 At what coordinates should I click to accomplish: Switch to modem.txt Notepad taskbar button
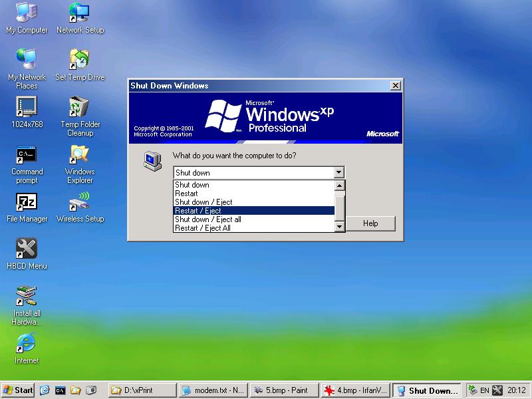coord(213,390)
